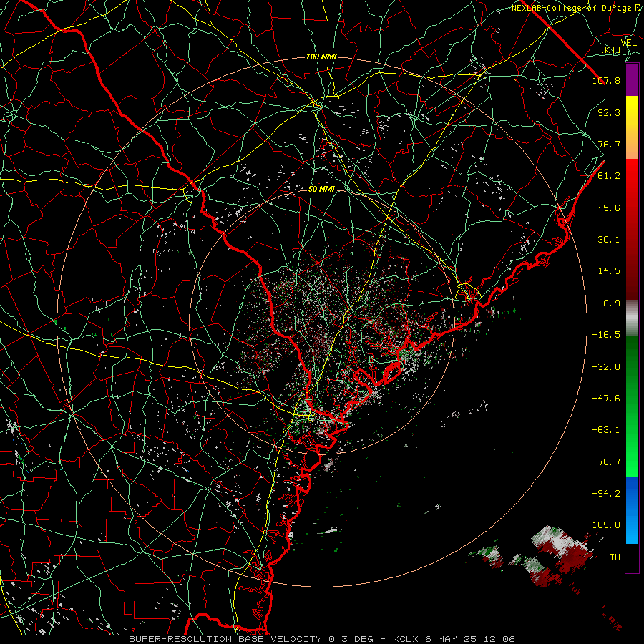The image size is (644, 644).
Task: Click the -78.7 legend value
Action: point(606,462)
